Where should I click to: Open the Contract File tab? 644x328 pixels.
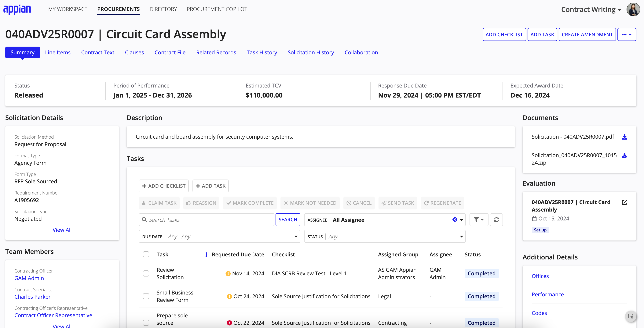pyautogui.click(x=170, y=52)
